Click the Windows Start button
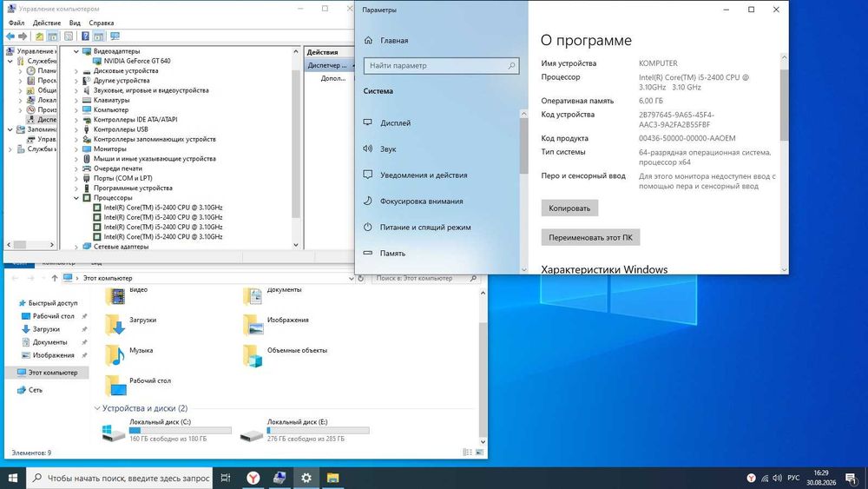The image size is (868, 489). coord(13,478)
